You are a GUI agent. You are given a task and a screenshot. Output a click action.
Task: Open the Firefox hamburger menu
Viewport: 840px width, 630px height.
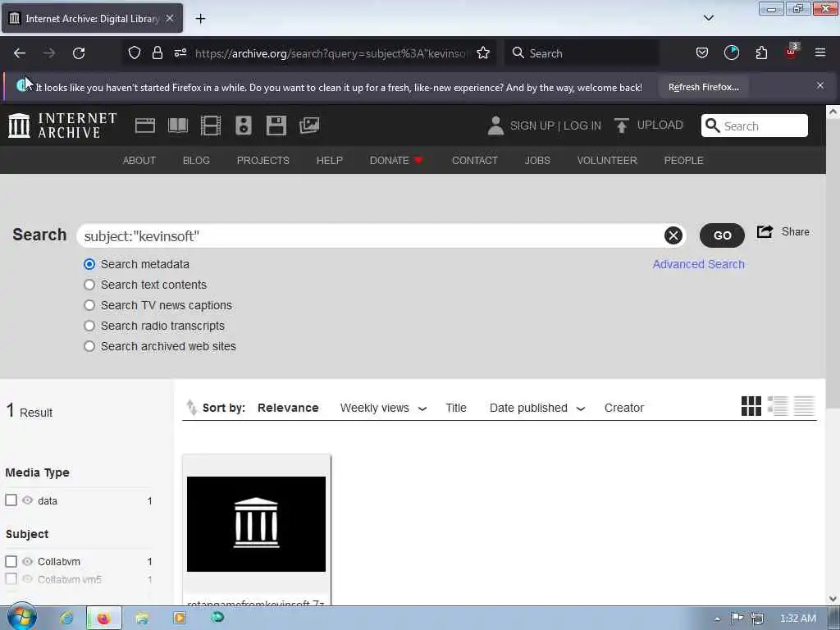tap(820, 52)
